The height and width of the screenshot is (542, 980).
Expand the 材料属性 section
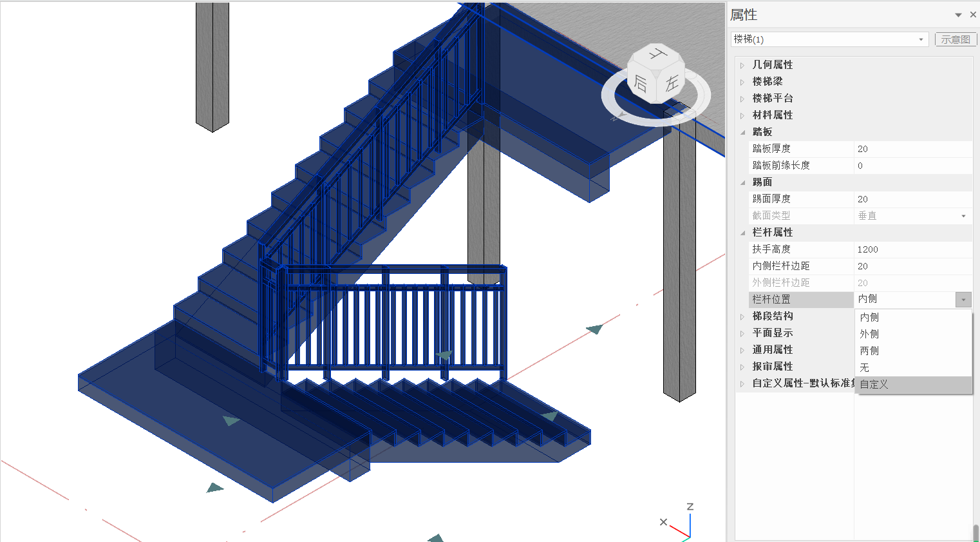tap(742, 115)
